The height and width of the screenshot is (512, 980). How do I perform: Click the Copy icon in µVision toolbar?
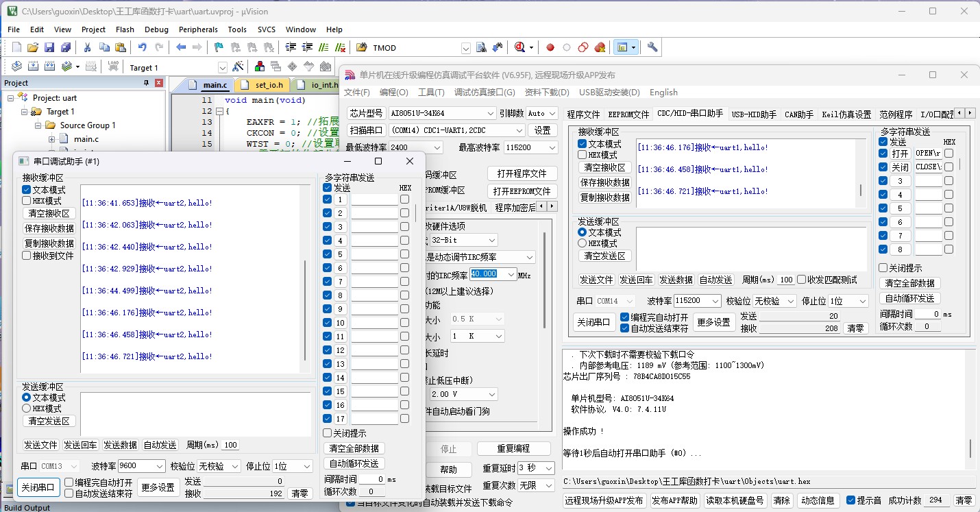(x=104, y=47)
